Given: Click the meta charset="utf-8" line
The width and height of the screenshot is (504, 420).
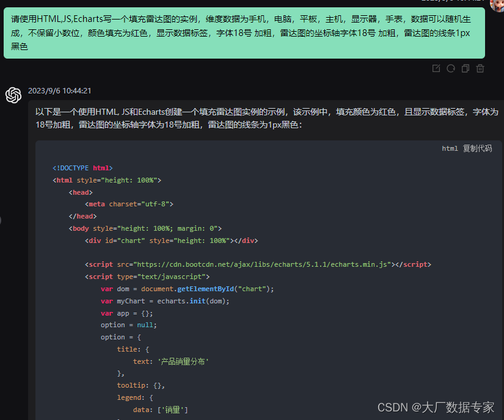Looking at the screenshot, I should point(130,205).
